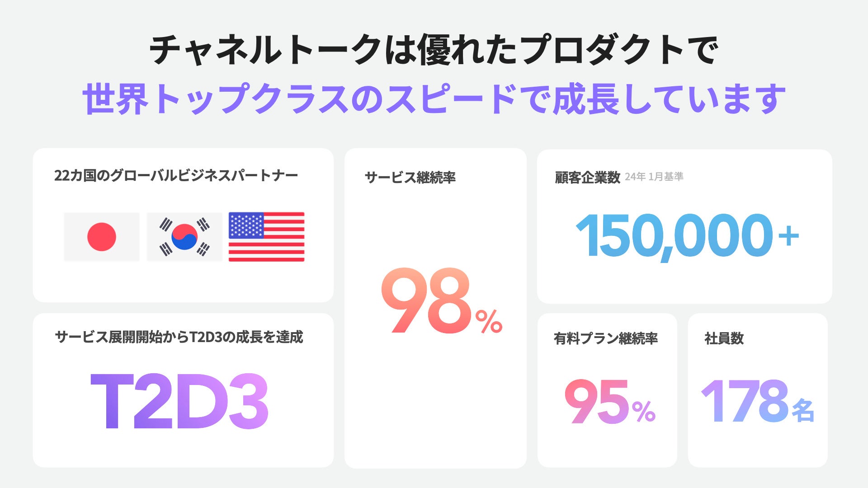Click the 有料プラン継続率 label
Screen dimensions: 868x488
605,338
